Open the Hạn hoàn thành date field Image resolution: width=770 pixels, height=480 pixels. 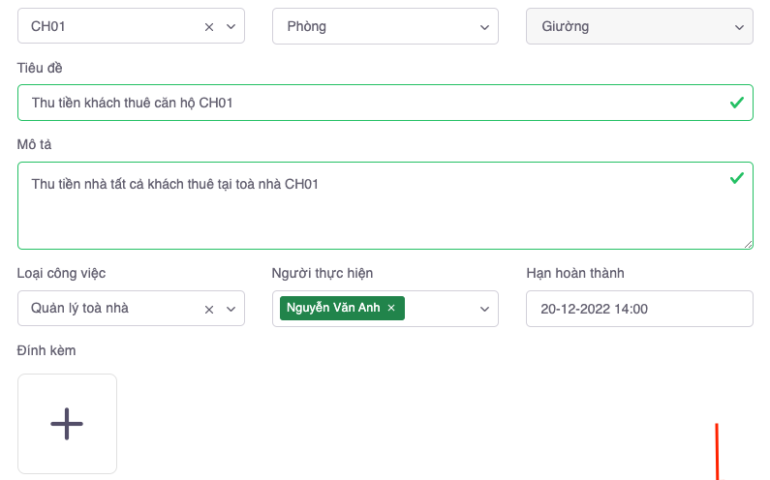pos(639,309)
